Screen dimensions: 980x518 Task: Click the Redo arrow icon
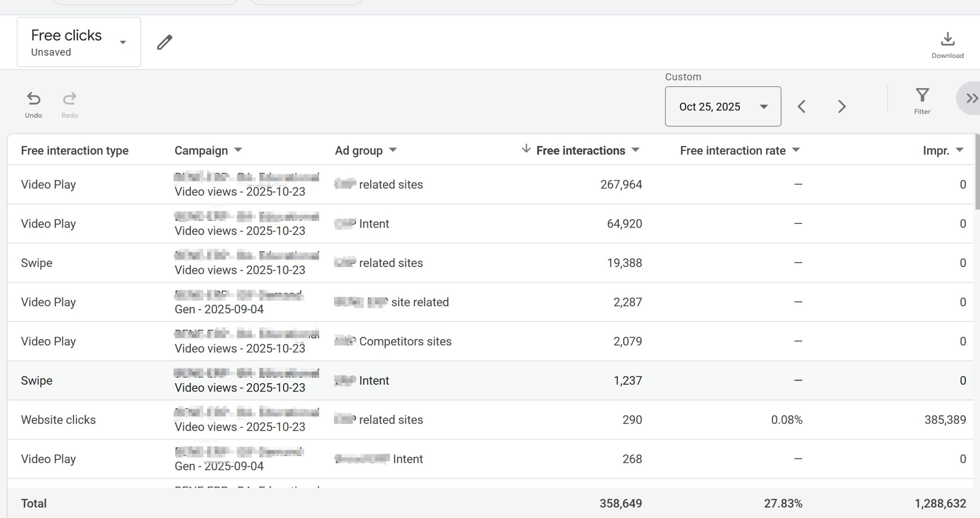tap(70, 99)
